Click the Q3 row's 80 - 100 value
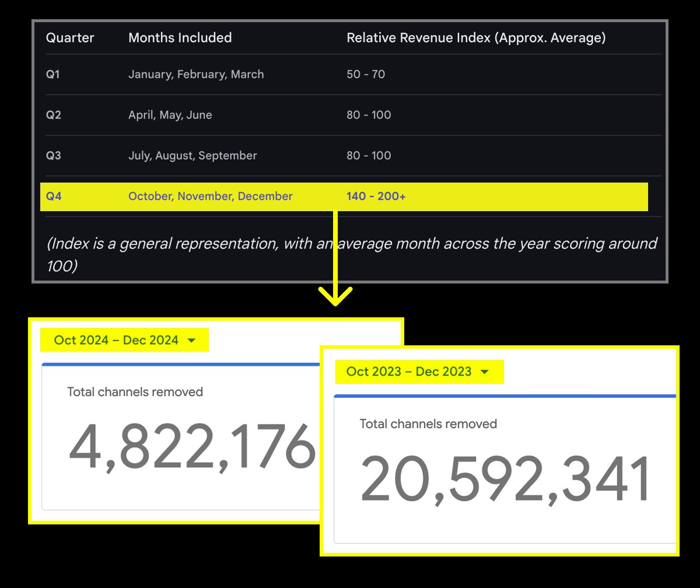Viewport: 700px width, 588px height. [369, 156]
